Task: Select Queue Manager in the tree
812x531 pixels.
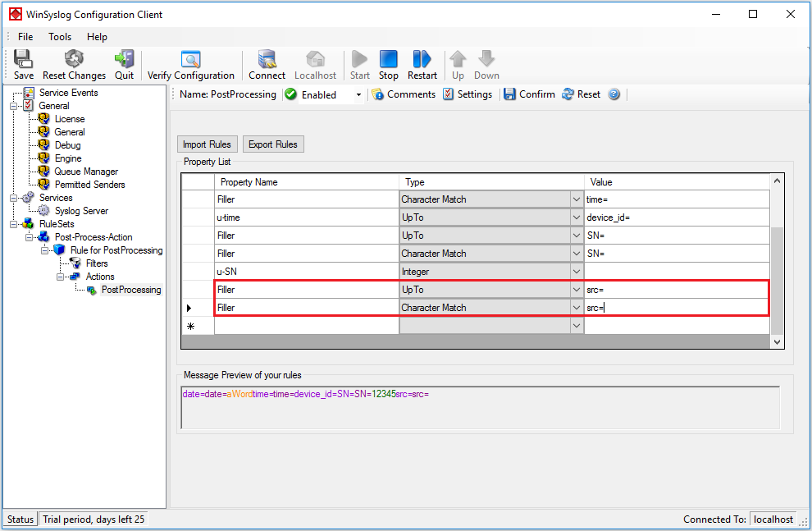Action: point(86,172)
